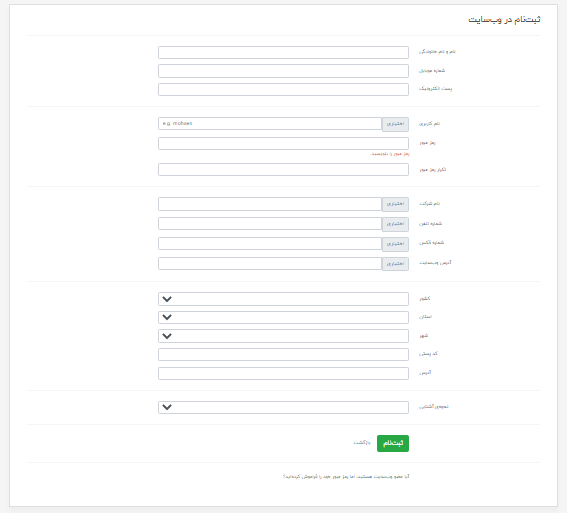Click the green ثبت‌نام register button
Image resolution: width=567 pixels, height=513 pixels.
point(393,443)
